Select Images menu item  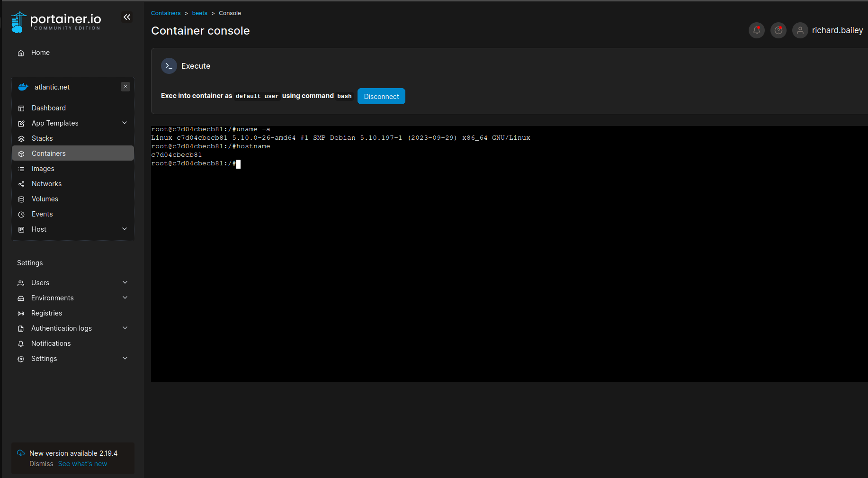click(x=73, y=169)
